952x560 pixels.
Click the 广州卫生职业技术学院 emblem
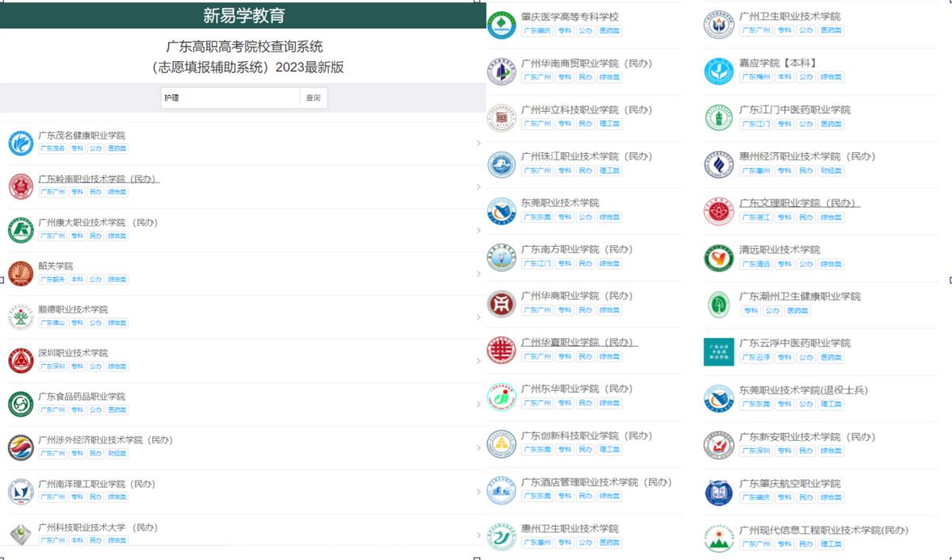[718, 22]
